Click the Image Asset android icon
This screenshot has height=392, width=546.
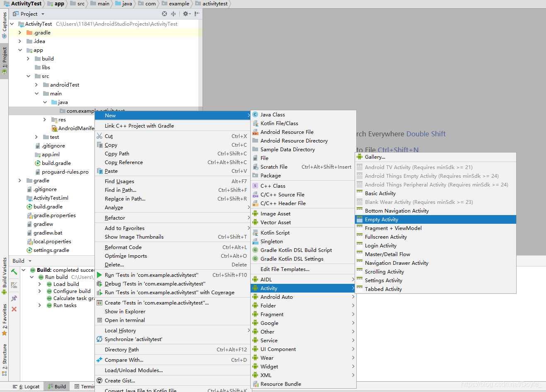click(x=255, y=213)
